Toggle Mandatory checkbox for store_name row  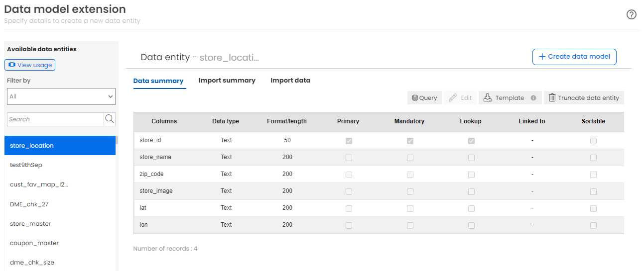[410, 158]
